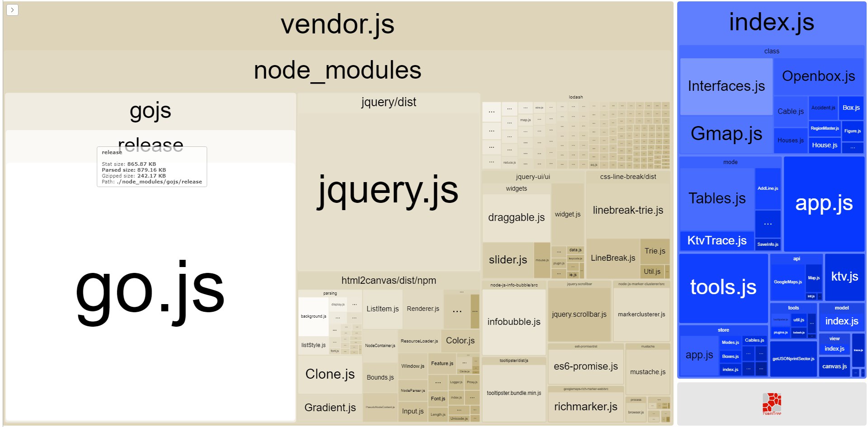Select the jquery/dist folder label

click(x=389, y=103)
